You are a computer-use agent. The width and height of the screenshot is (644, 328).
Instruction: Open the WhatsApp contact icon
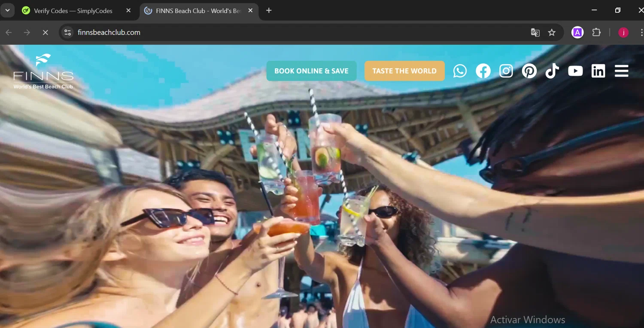[x=460, y=71]
